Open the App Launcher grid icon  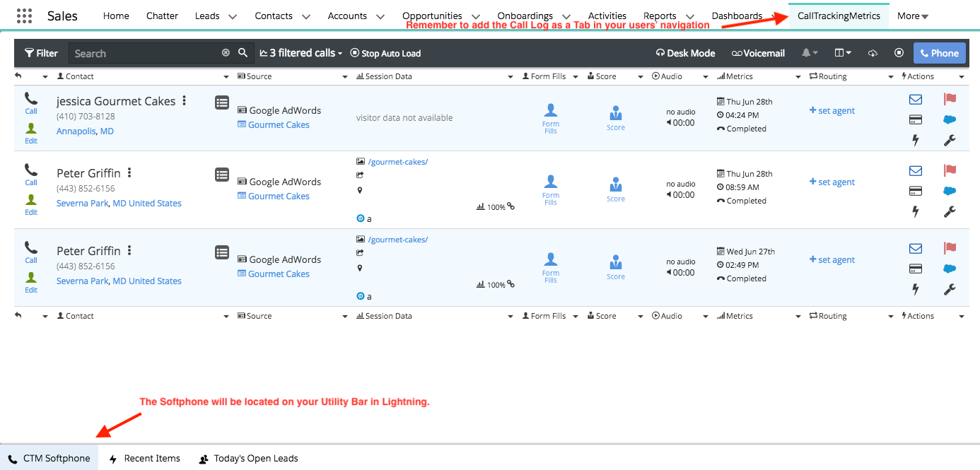coord(24,16)
